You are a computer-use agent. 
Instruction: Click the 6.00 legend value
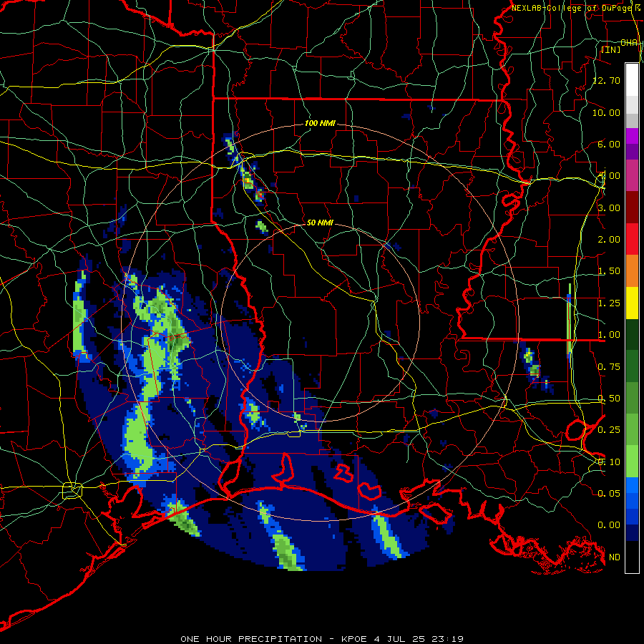(x=609, y=144)
